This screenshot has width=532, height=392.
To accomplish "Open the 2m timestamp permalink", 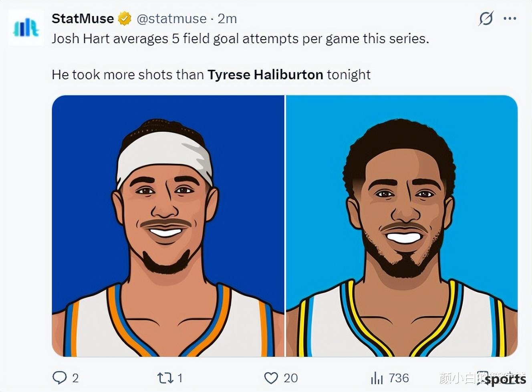I will [x=227, y=18].
